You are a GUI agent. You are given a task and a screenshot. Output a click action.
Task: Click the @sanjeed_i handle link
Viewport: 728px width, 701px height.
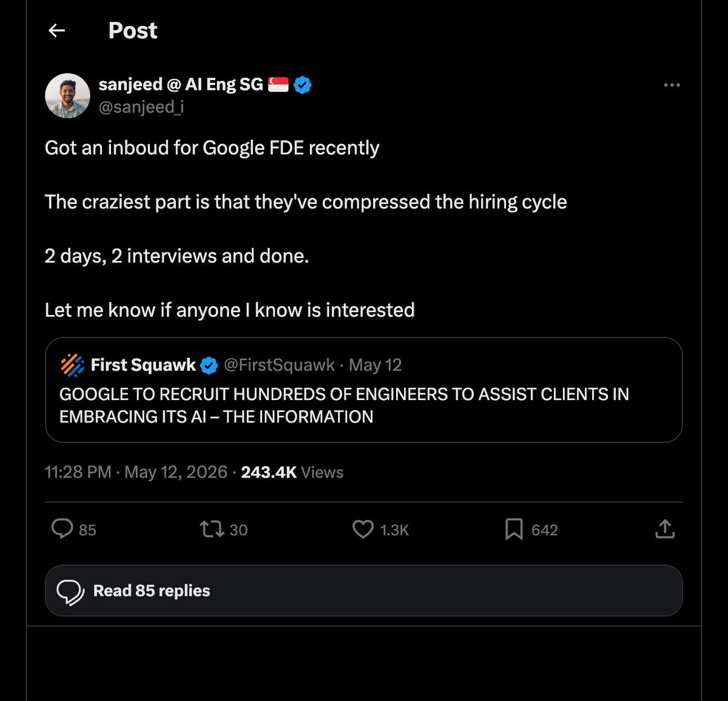pos(141,107)
